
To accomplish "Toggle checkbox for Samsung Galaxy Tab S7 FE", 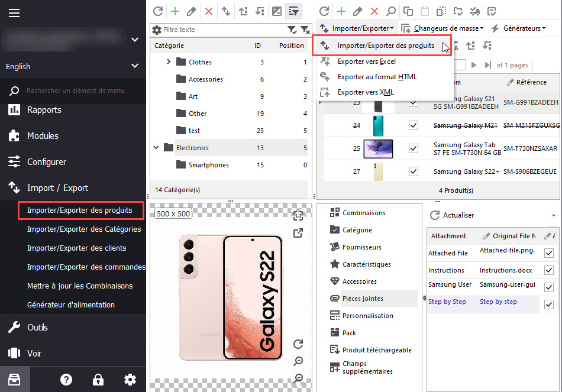I will [414, 148].
